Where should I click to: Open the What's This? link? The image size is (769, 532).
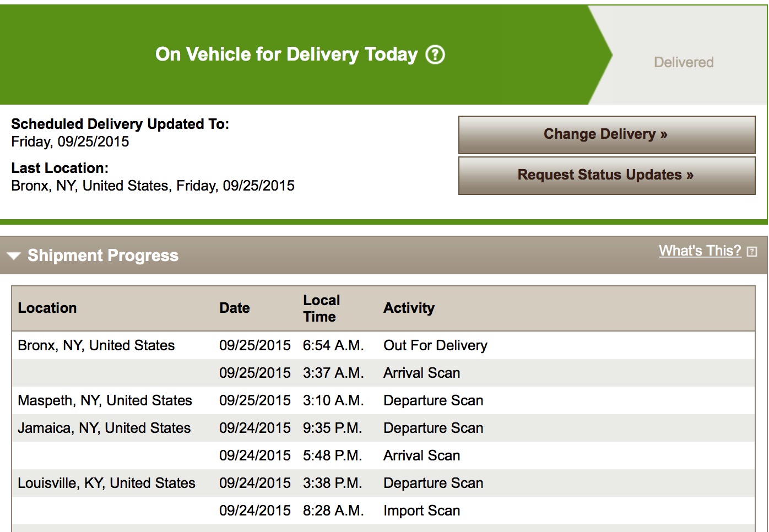click(700, 251)
